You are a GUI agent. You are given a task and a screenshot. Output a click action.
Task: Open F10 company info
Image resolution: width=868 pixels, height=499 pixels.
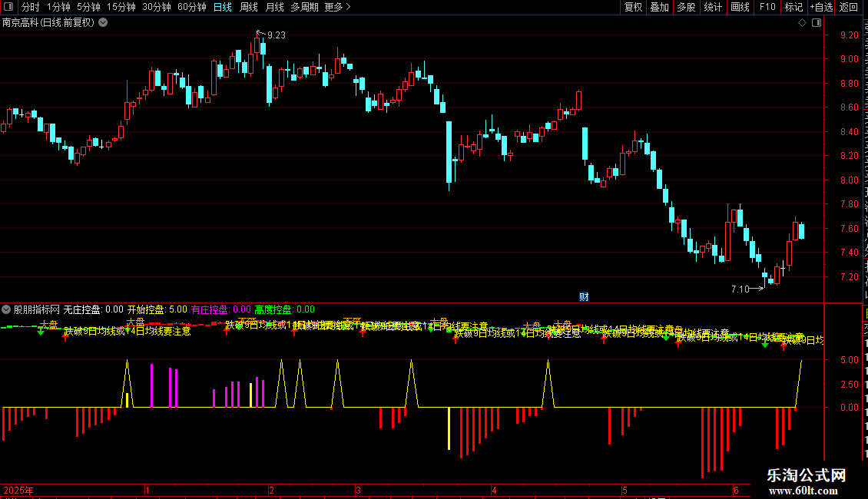pos(767,7)
